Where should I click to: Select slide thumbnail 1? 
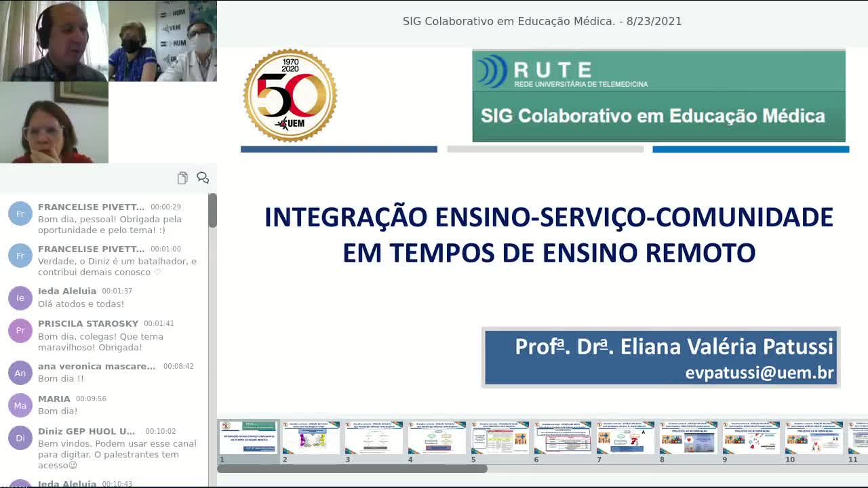point(248,438)
